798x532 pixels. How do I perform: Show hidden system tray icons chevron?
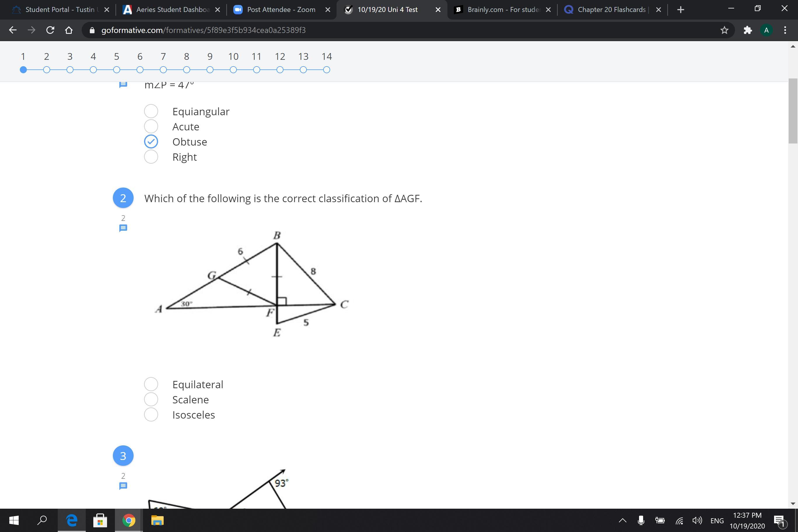623,520
